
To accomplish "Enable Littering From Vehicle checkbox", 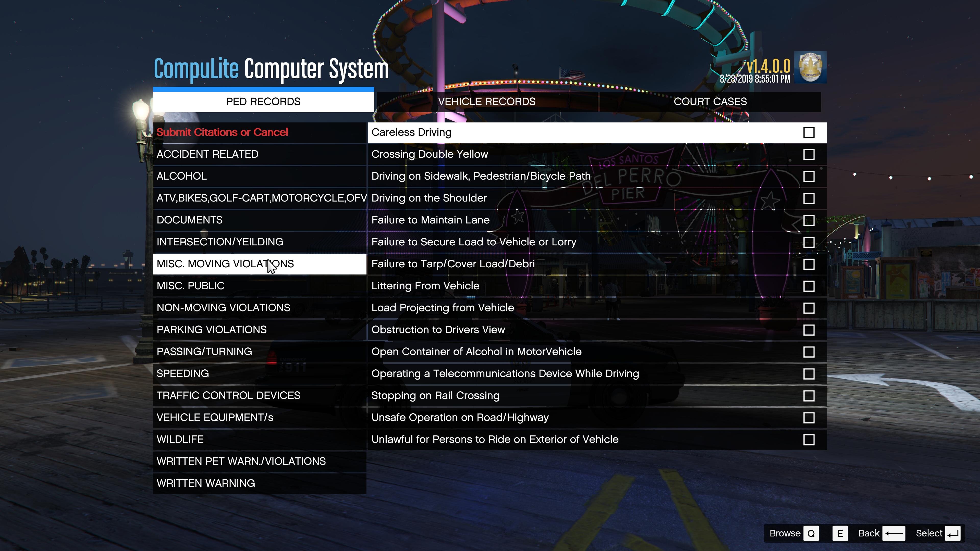I will (808, 286).
